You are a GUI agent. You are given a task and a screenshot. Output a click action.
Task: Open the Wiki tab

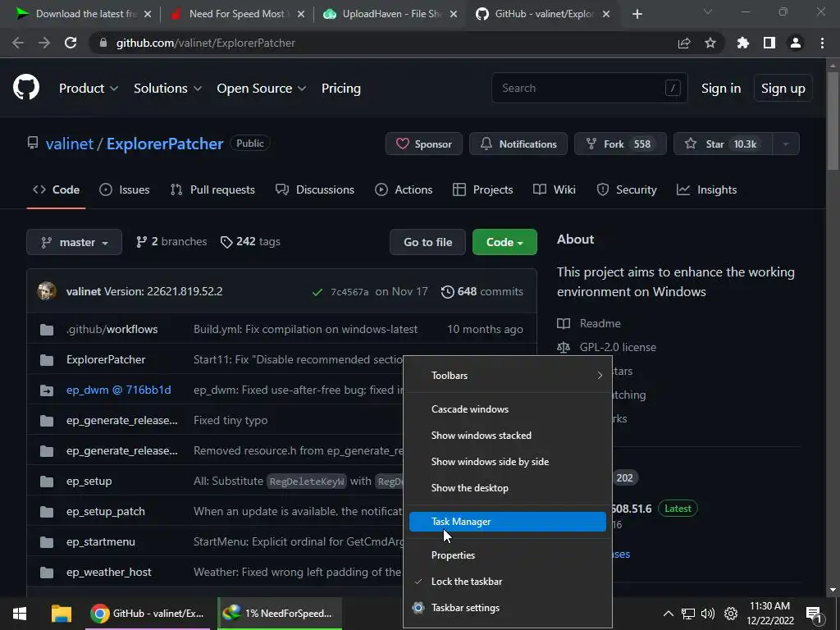[x=555, y=189]
